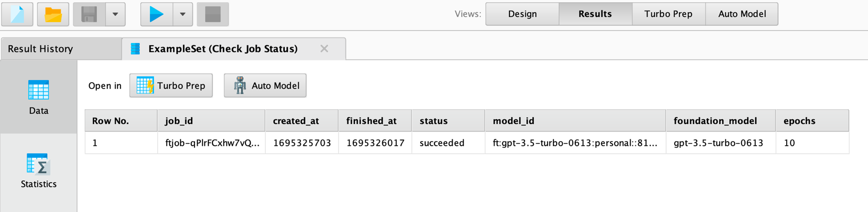Close the ExampleSet (Check Job Status) tab
The width and height of the screenshot is (868, 212).
(324, 49)
